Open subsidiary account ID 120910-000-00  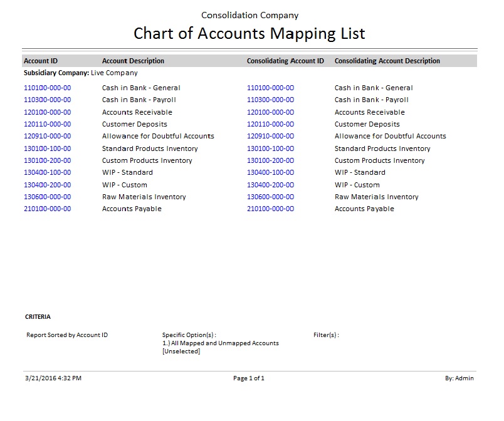click(x=47, y=136)
